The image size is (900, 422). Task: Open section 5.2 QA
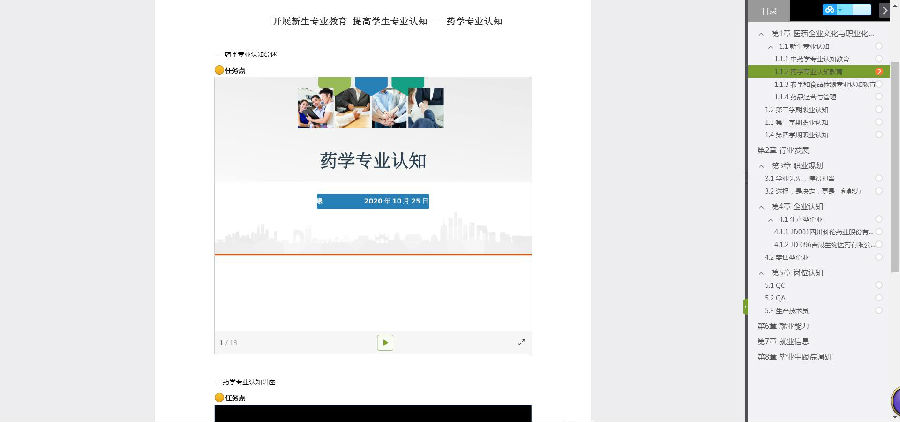775,298
